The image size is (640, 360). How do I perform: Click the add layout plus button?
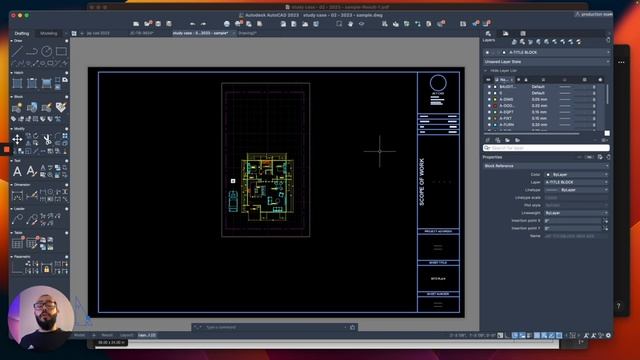coord(94,335)
